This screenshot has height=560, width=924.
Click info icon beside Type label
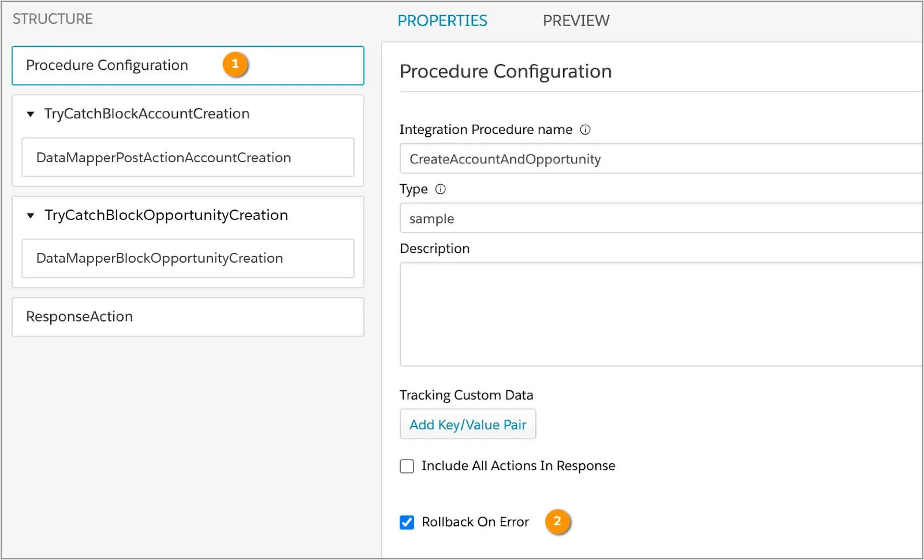click(x=440, y=189)
